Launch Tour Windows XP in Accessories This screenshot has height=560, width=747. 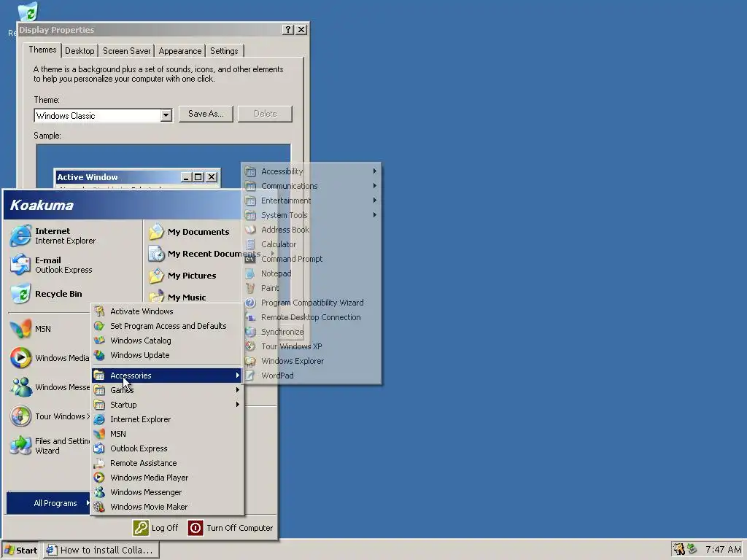click(311, 346)
